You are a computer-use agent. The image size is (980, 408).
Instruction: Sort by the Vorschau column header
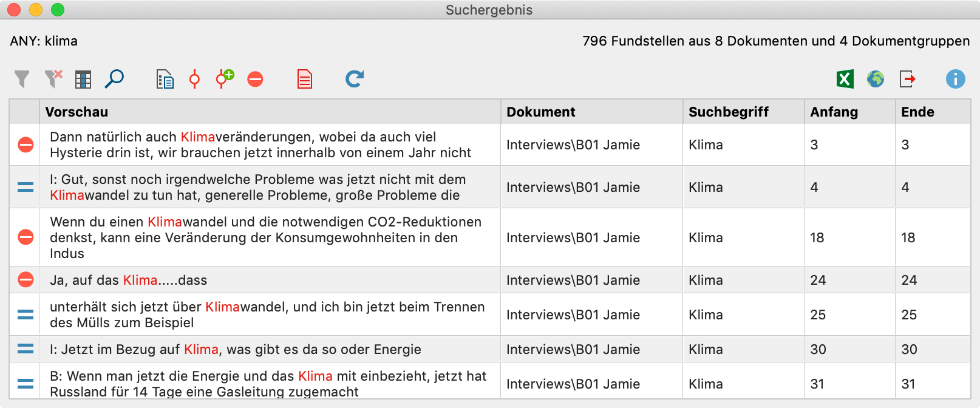pos(270,112)
